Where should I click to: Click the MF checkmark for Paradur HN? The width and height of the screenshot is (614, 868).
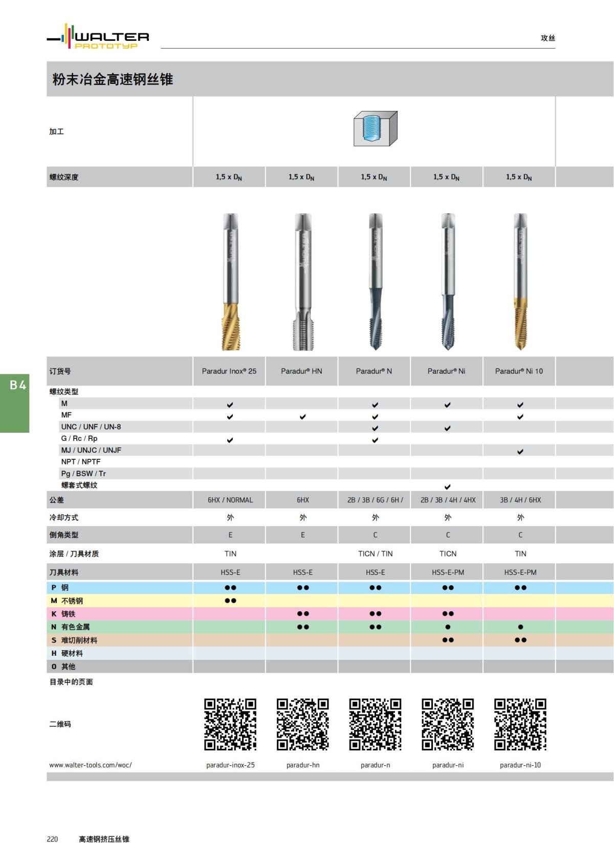click(303, 416)
